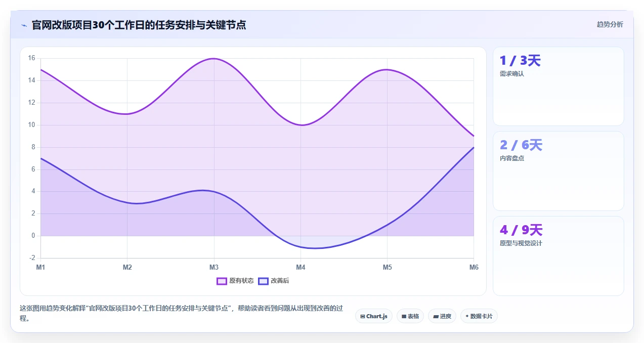The width and height of the screenshot is (644, 343).
Task: Click the 数据卡片 tag chip
Action: [479, 316]
